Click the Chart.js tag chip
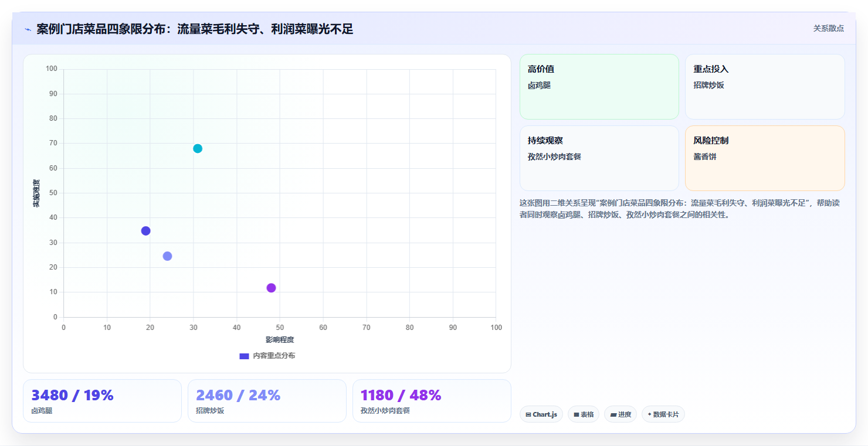868x446 pixels. (541, 414)
